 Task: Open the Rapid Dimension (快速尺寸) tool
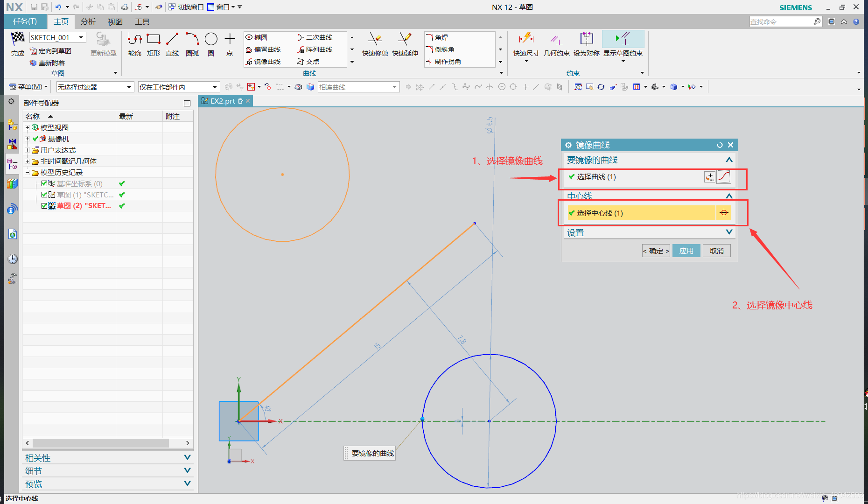coord(526,44)
